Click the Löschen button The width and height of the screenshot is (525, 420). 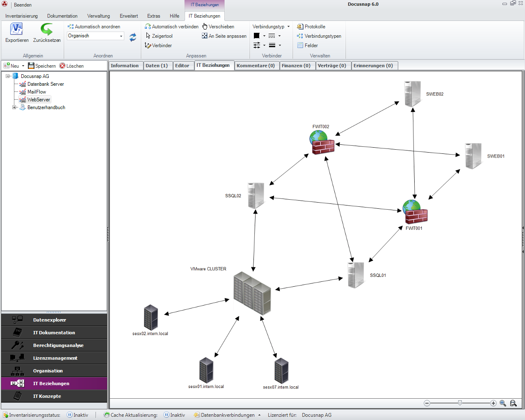pos(71,66)
